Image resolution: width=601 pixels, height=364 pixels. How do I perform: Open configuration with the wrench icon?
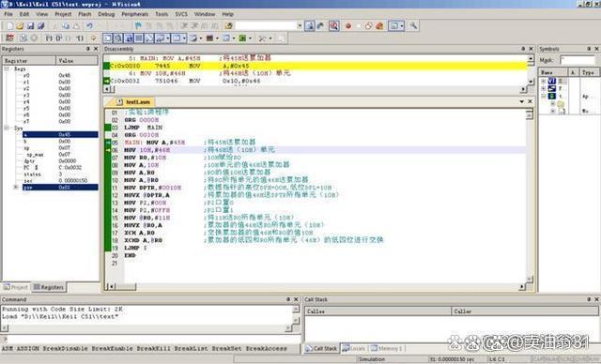click(x=413, y=25)
